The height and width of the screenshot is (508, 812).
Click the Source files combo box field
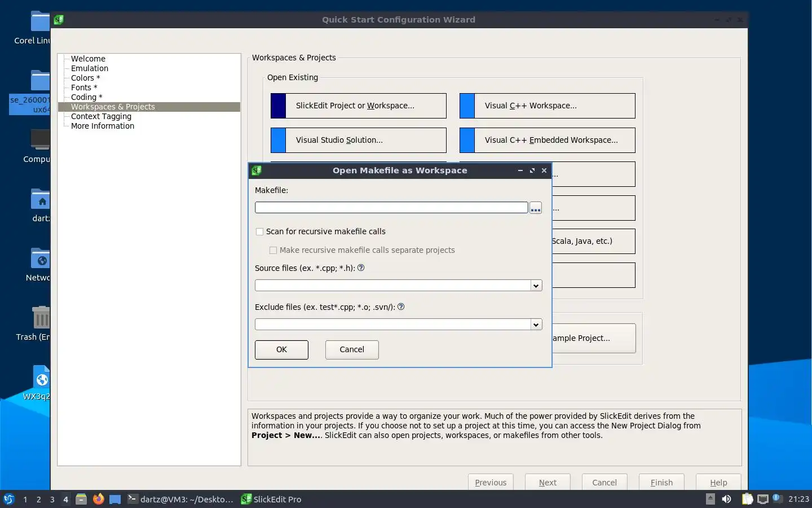click(392, 286)
